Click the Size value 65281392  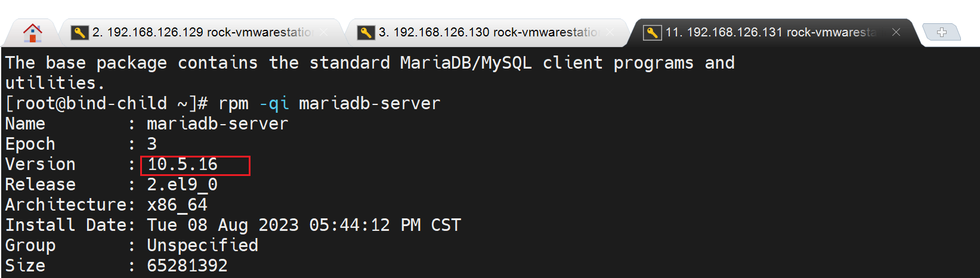[187, 266]
